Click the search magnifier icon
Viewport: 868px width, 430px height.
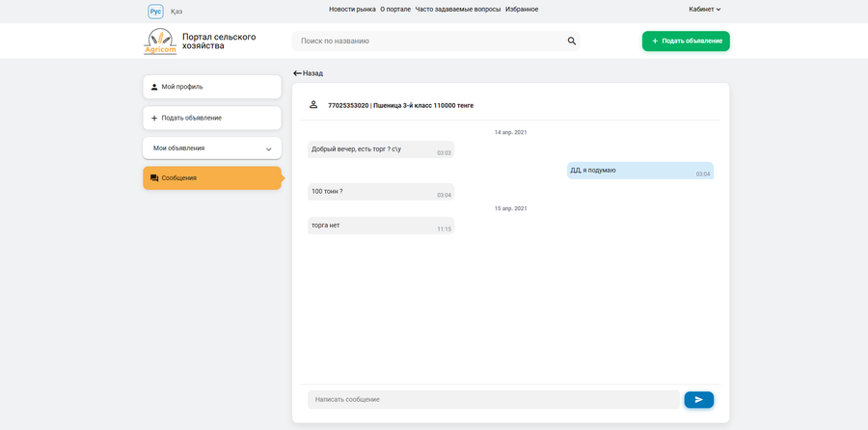[x=572, y=40]
